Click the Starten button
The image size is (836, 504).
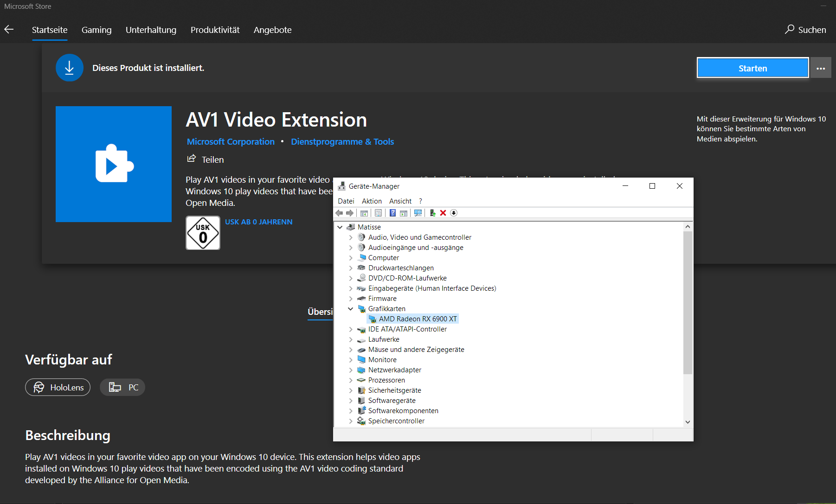tap(752, 68)
